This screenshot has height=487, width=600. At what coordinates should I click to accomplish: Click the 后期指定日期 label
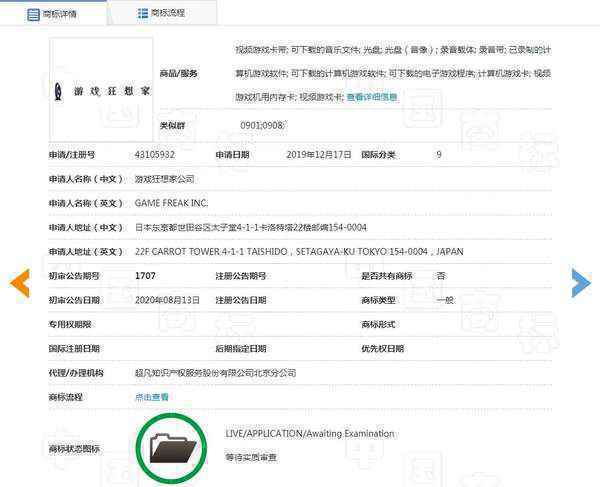[241, 349]
